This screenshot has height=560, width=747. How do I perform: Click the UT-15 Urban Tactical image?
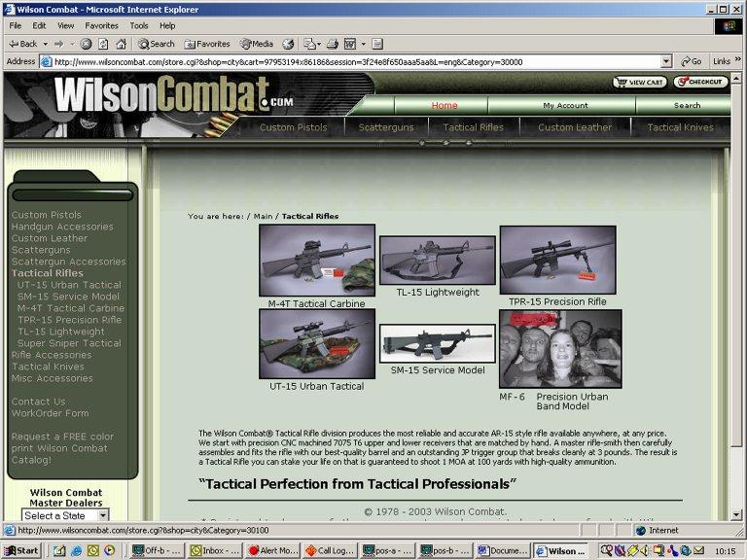point(316,344)
